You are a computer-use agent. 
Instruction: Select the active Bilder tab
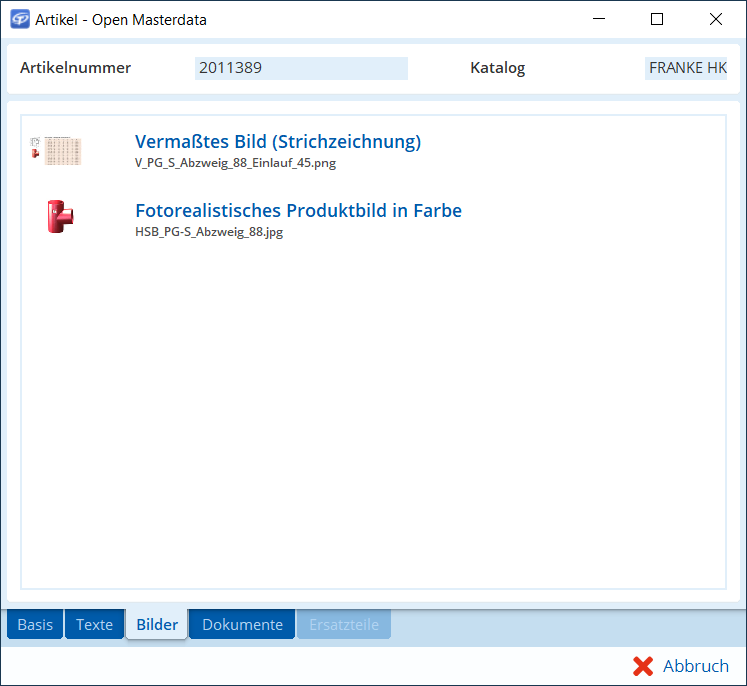157,625
